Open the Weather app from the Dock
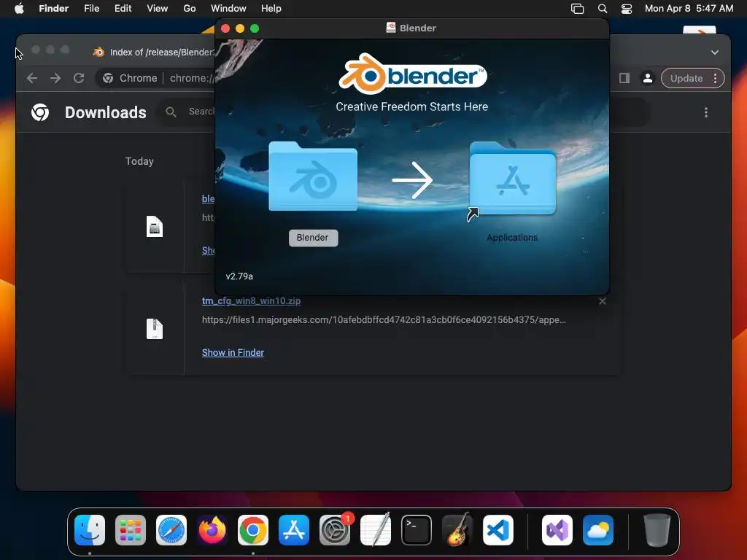This screenshot has width=747, height=560. [x=598, y=530]
